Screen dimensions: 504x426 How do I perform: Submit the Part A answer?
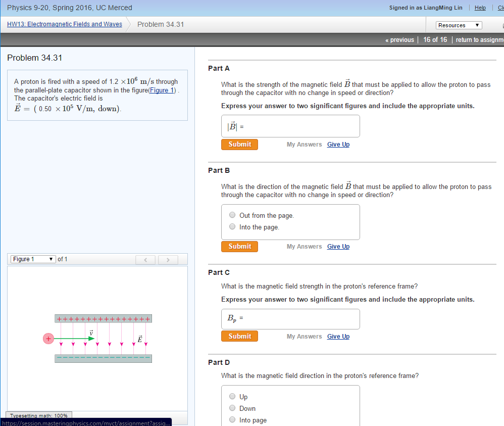[x=239, y=144]
